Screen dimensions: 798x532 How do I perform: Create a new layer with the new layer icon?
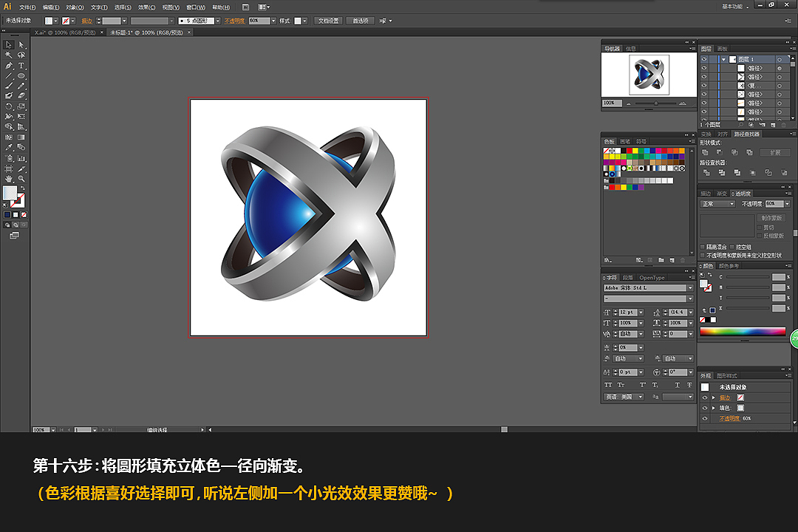click(772, 124)
